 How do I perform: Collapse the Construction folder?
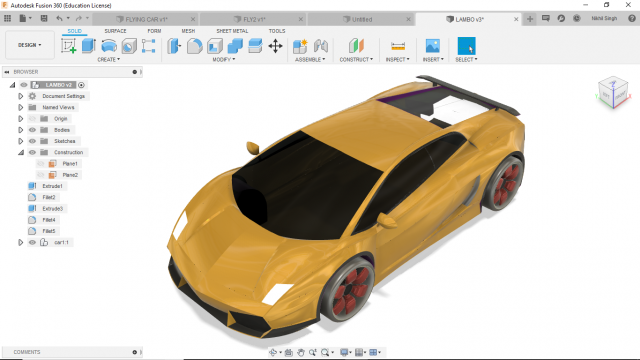[20, 152]
